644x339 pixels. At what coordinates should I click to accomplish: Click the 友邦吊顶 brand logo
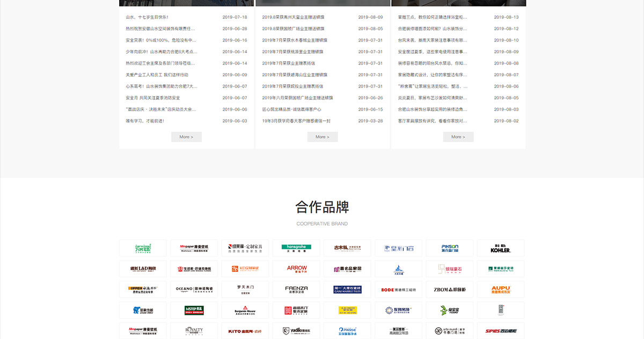click(399, 310)
